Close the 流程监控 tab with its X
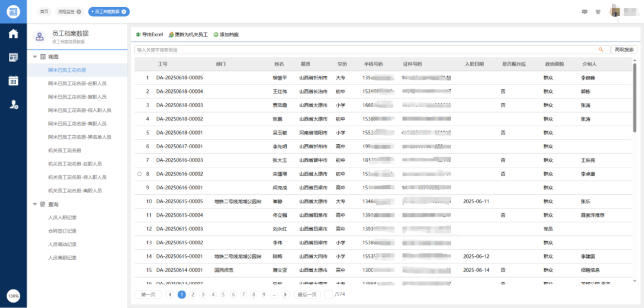Viewport: 644px width, 308px height. click(x=79, y=11)
